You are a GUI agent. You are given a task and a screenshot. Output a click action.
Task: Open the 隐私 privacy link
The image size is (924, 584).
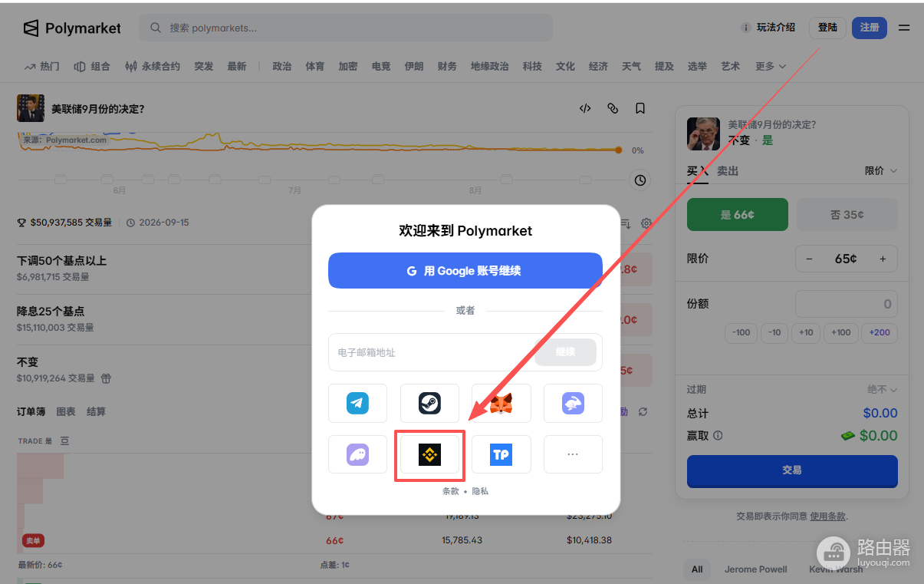[480, 491]
